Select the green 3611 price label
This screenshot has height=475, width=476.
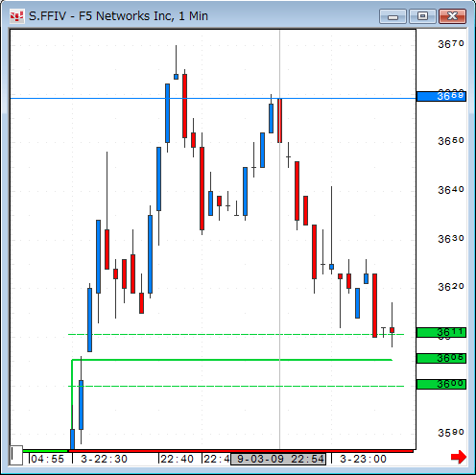click(441, 332)
